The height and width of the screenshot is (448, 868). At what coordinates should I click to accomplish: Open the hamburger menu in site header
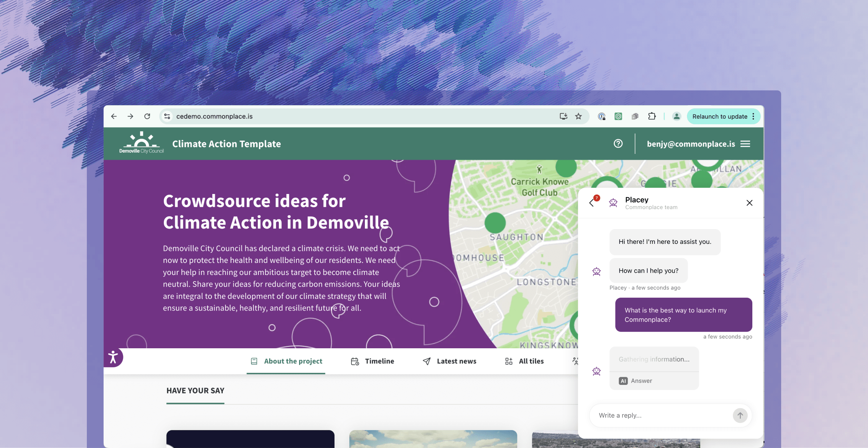(x=745, y=144)
